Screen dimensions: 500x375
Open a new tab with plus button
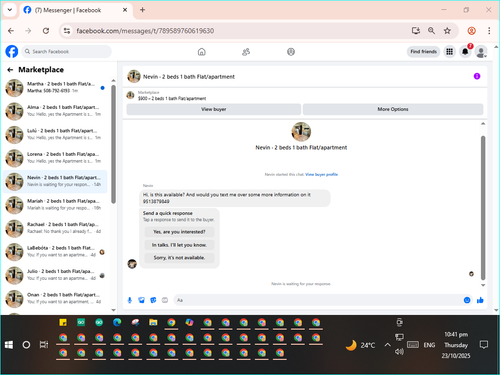(x=142, y=10)
